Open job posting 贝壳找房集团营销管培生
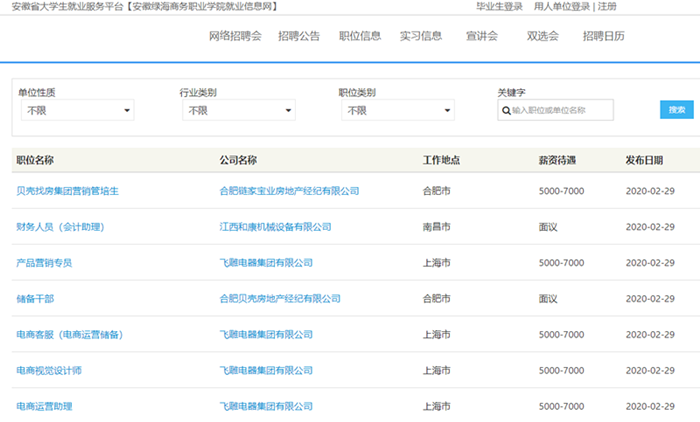Screen dimensions: 700x422 (67, 191)
